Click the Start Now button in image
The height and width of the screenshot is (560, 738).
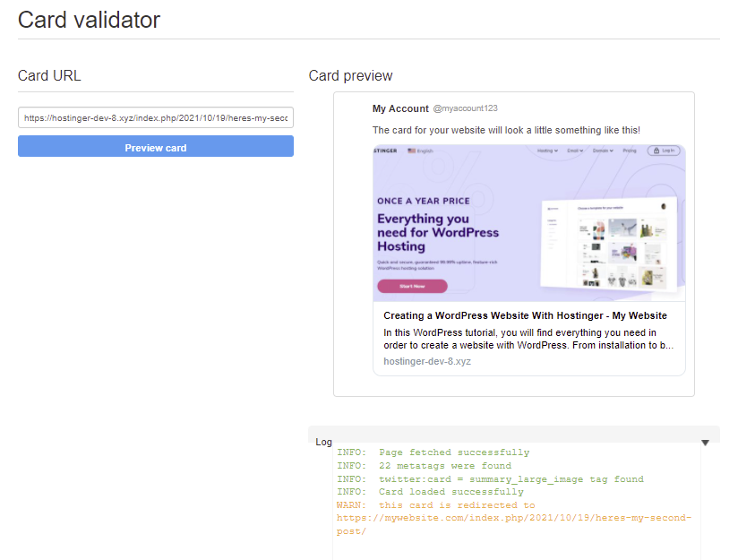pyautogui.click(x=412, y=286)
